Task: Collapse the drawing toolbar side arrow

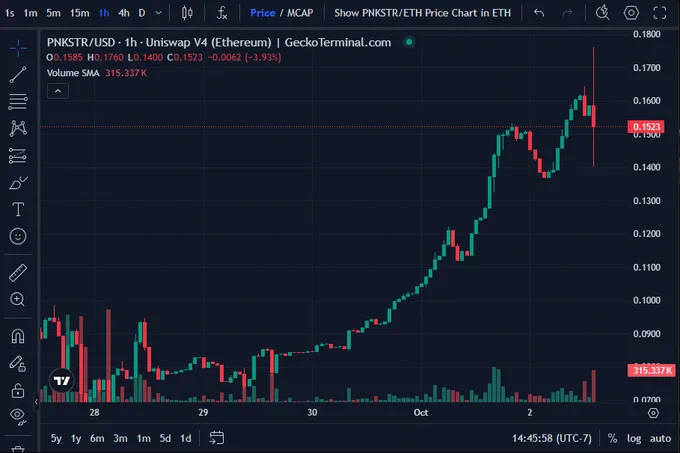Action: coord(36,402)
